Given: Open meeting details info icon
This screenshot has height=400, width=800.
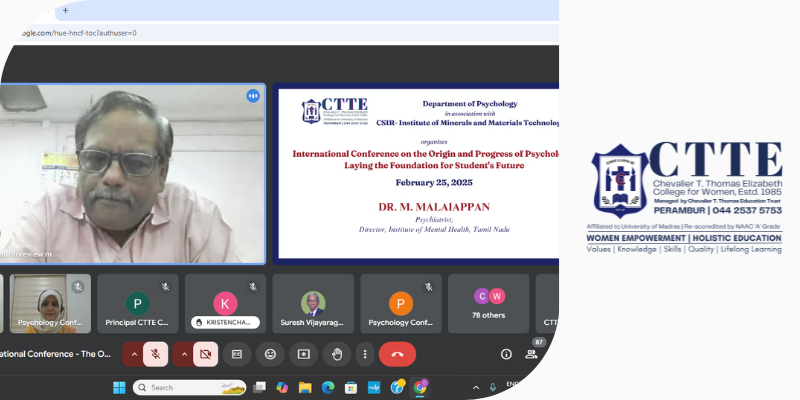Looking at the screenshot, I should tap(506, 354).
